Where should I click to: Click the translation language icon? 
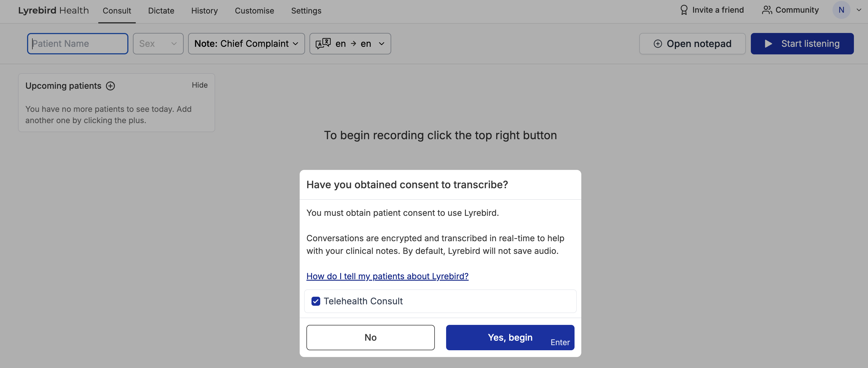pos(323,43)
